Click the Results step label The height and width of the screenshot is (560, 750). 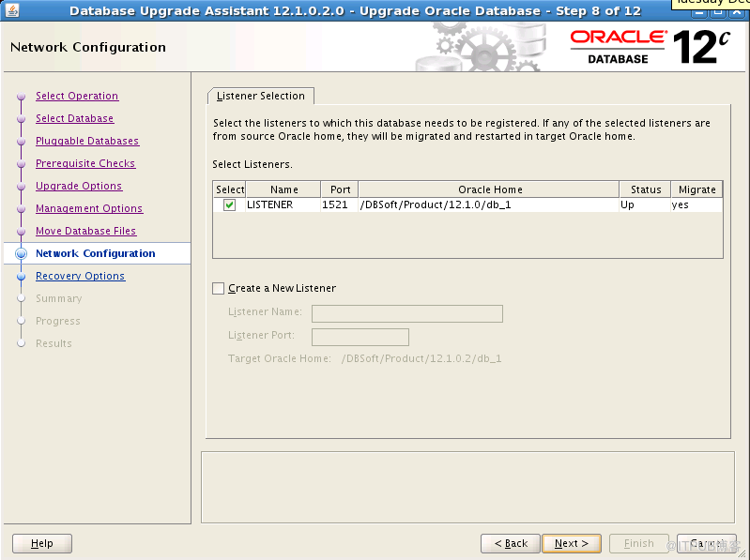pyautogui.click(x=54, y=343)
